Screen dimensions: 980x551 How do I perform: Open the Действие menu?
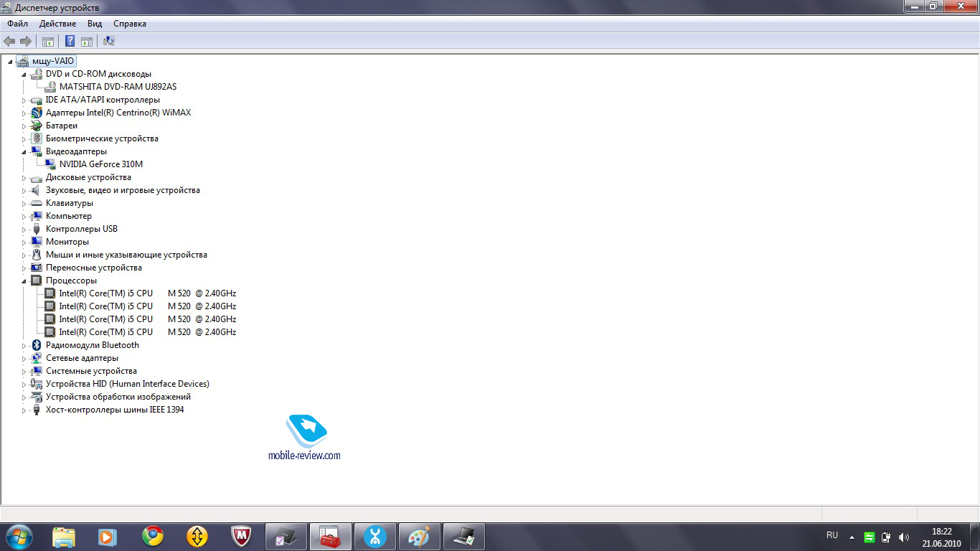(x=57, y=24)
